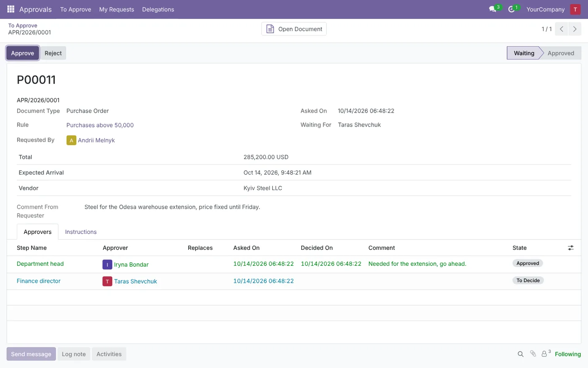588x368 pixels.
Task: Click the To Approve breadcrumb
Action: 23,26
